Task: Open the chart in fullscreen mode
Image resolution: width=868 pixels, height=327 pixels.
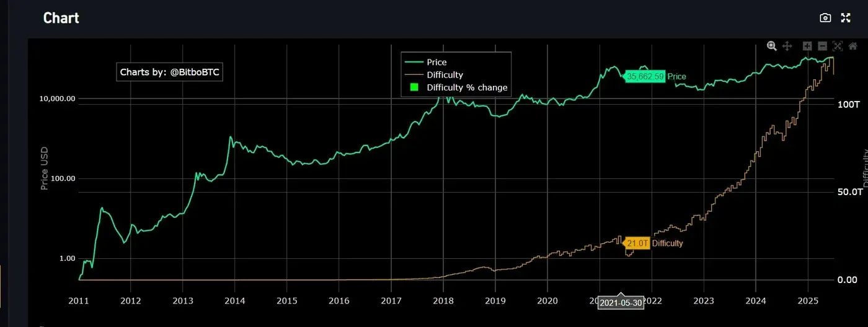Action: [x=846, y=18]
